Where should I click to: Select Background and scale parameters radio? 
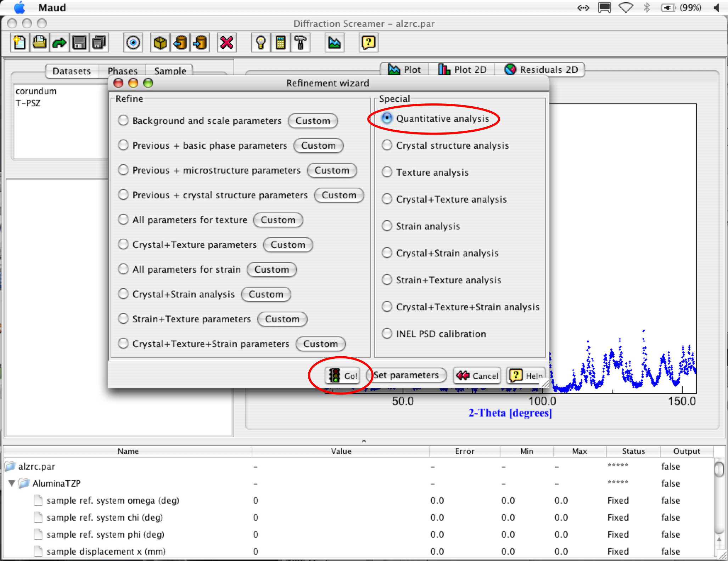[x=123, y=120]
